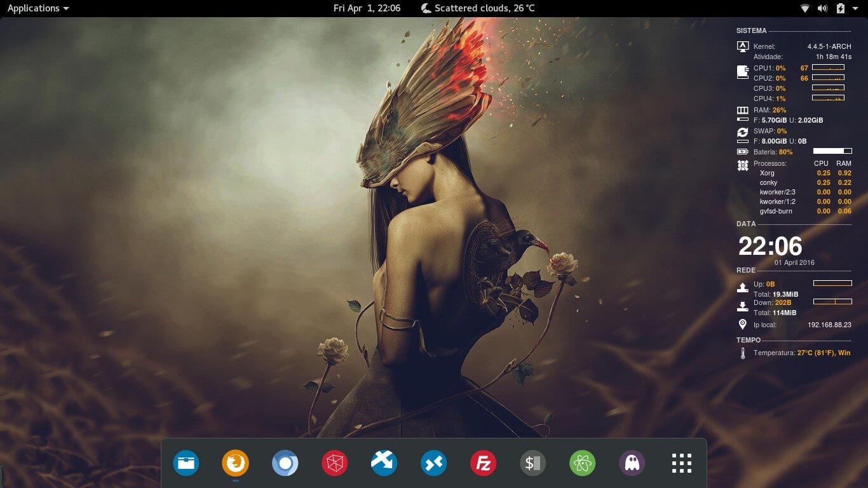This screenshot has width=868, height=488.
Task: Click the clock showing Fri Apr 1
Action: pos(367,8)
